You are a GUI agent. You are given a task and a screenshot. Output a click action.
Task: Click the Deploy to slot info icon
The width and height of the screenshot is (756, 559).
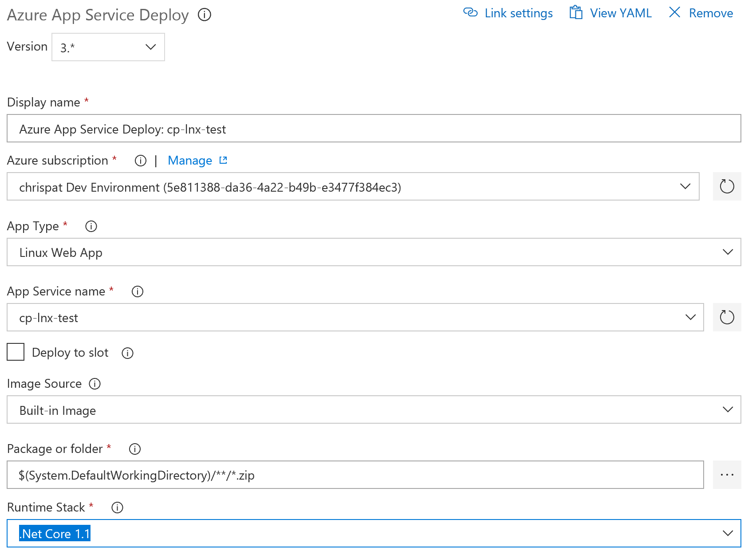click(128, 353)
